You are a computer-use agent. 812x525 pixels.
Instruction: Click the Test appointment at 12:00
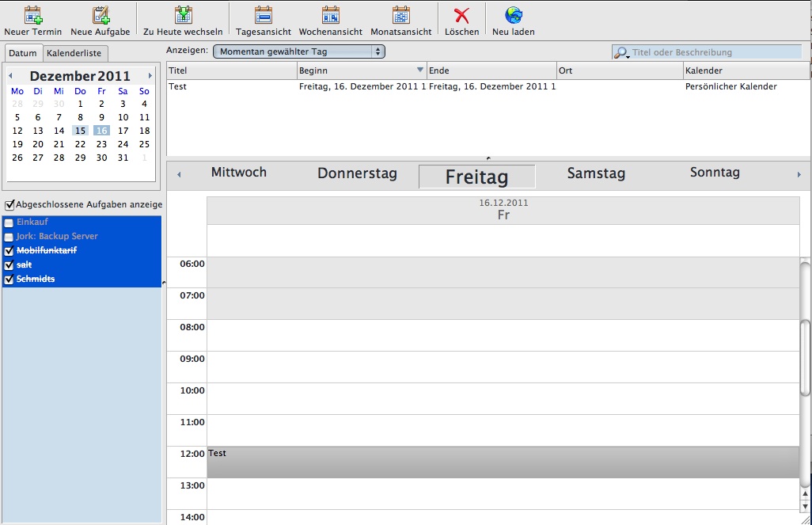pos(503,462)
